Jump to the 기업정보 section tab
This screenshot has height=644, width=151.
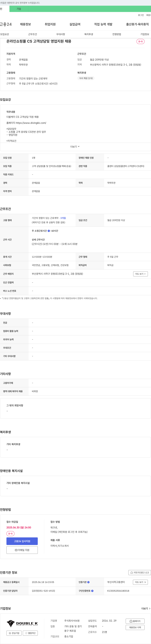coord(145,34)
